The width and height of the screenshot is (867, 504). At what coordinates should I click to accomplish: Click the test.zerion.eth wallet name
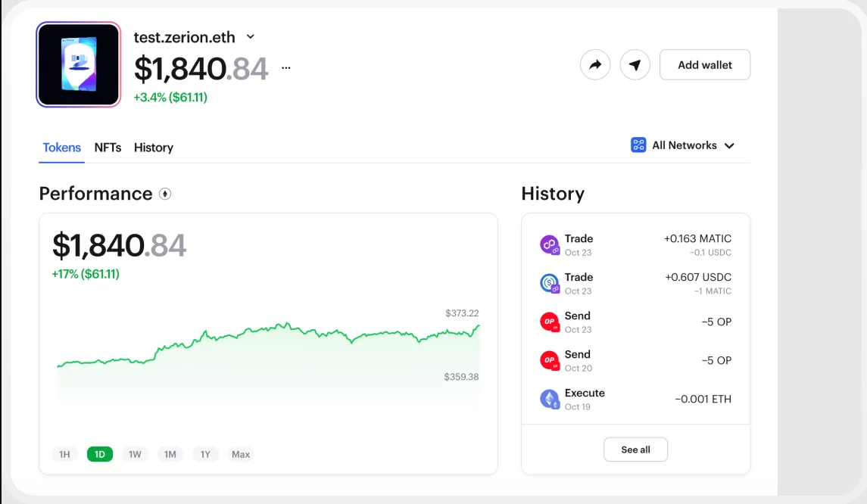(x=184, y=37)
